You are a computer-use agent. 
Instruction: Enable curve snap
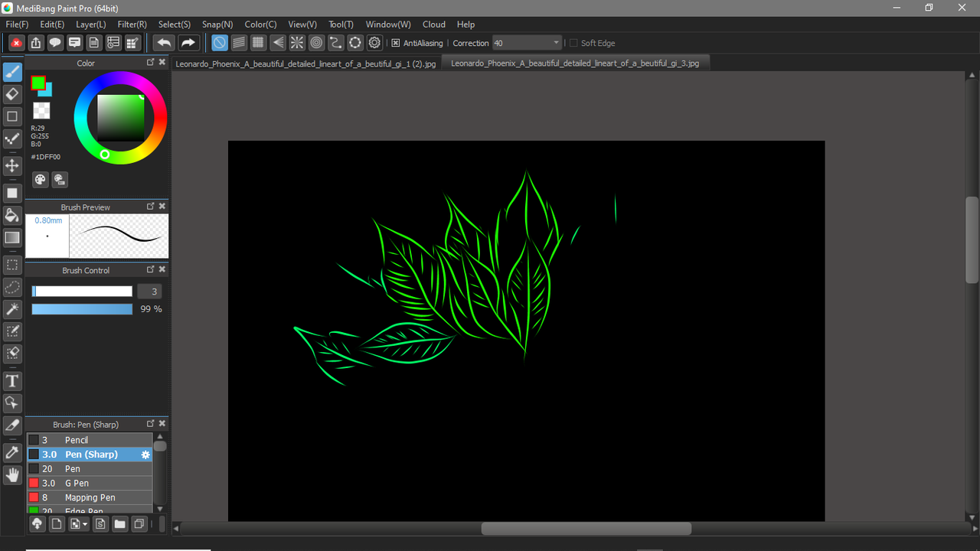click(335, 43)
